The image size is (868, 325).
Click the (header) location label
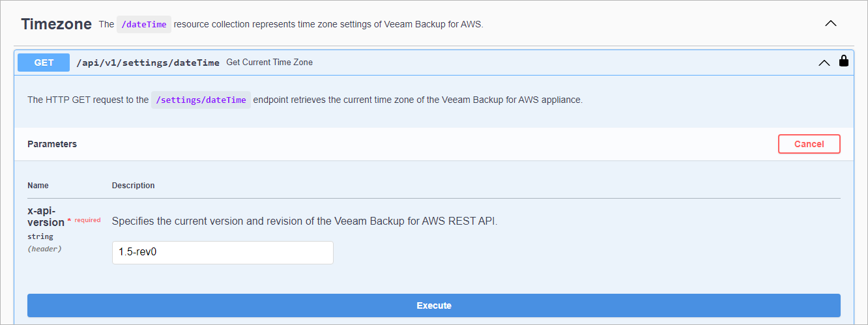44,249
